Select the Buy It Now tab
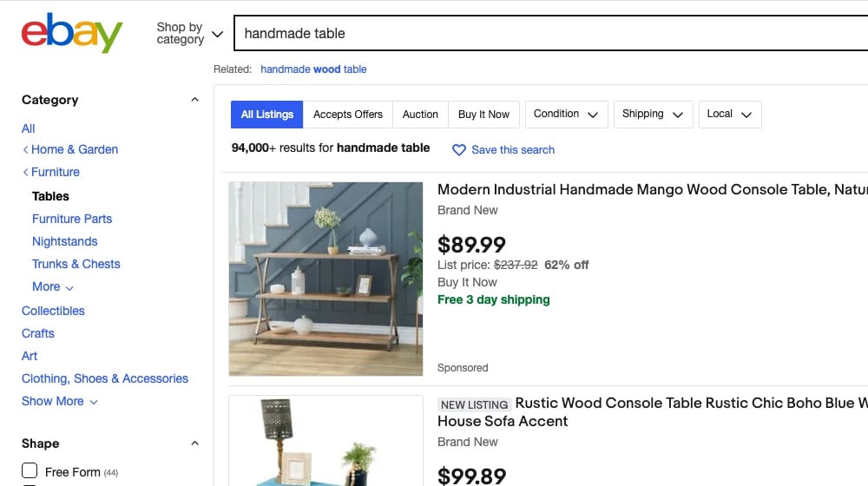Viewport: 868px width, 486px height. click(483, 115)
